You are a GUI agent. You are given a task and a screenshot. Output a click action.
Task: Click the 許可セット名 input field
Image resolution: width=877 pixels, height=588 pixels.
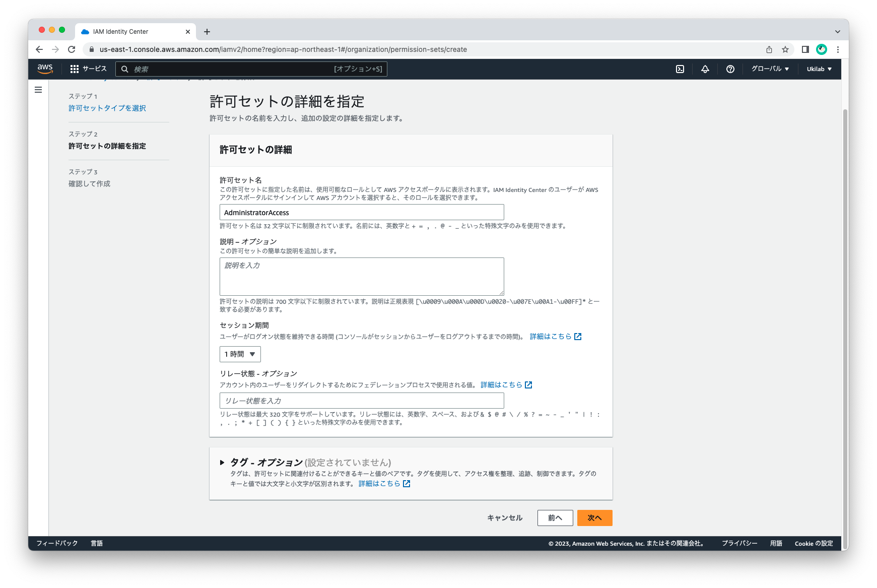click(x=362, y=212)
